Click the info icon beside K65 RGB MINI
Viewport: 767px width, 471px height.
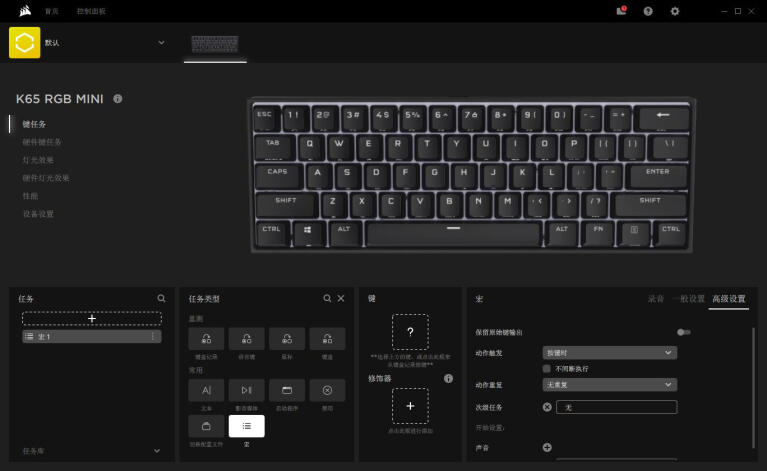[118, 98]
